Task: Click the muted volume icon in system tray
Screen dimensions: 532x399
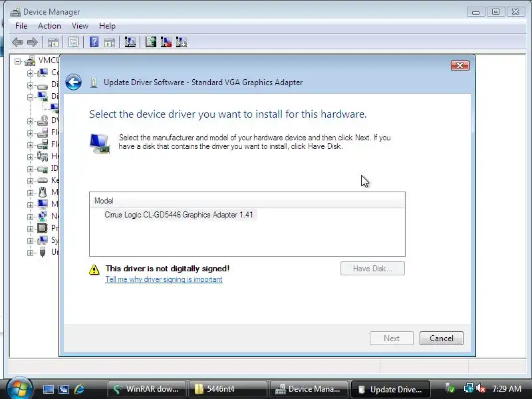Action: pos(481,389)
